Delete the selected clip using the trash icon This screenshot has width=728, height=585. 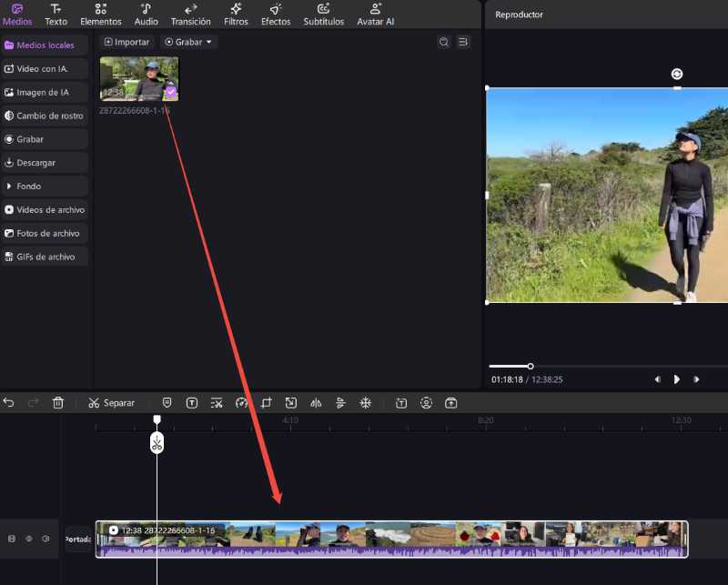pos(58,402)
